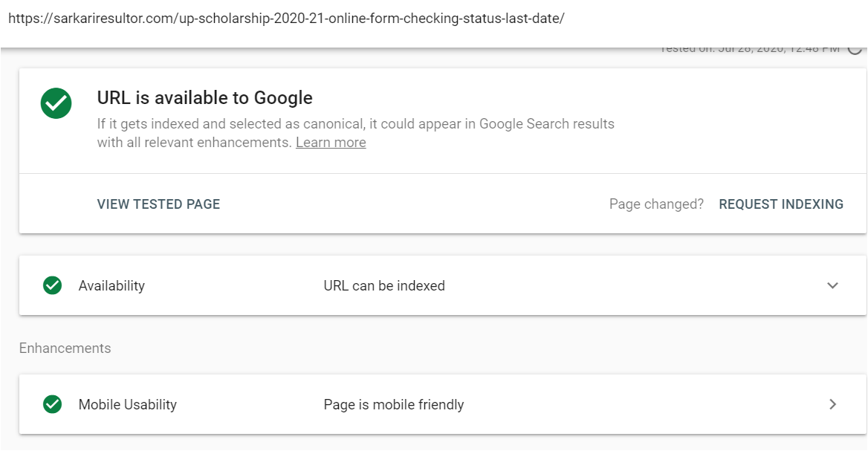Click the Mobile Usability green check icon

[x=53, y=404]
